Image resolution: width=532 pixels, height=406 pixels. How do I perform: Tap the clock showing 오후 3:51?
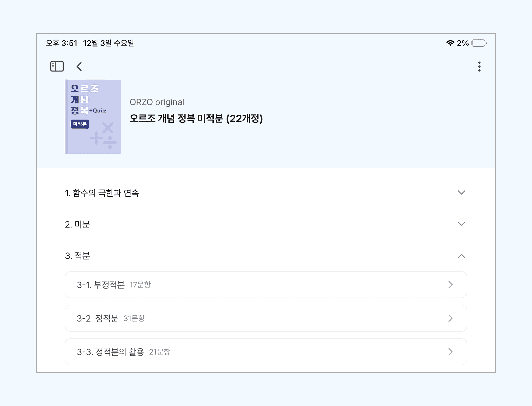[x=61, y=43]
